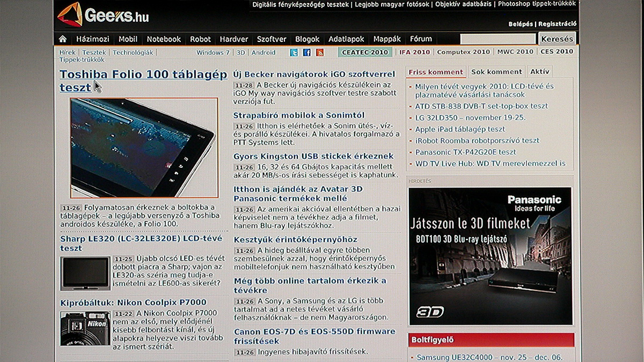Image resolution: width=644 pixels, height=362 pixels.
Task: Open the 3D topic link
Action: pyautogui.click(x=241, y=53)
